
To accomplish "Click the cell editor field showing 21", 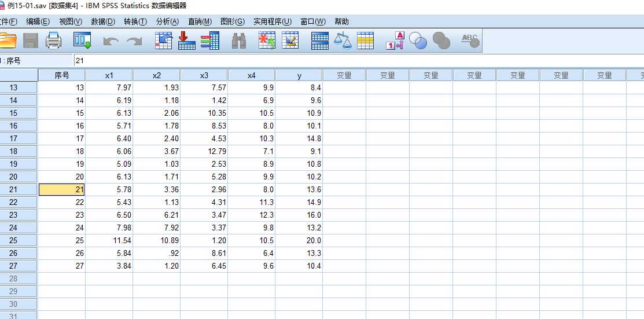I will pyautogui.click(x=359, y=61).
